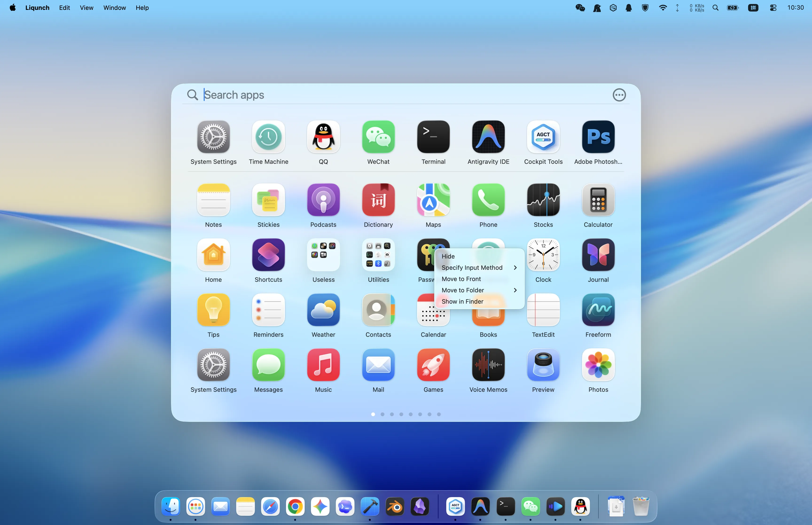
Task: Open Finder from the Dock
Action: point(171,507)
